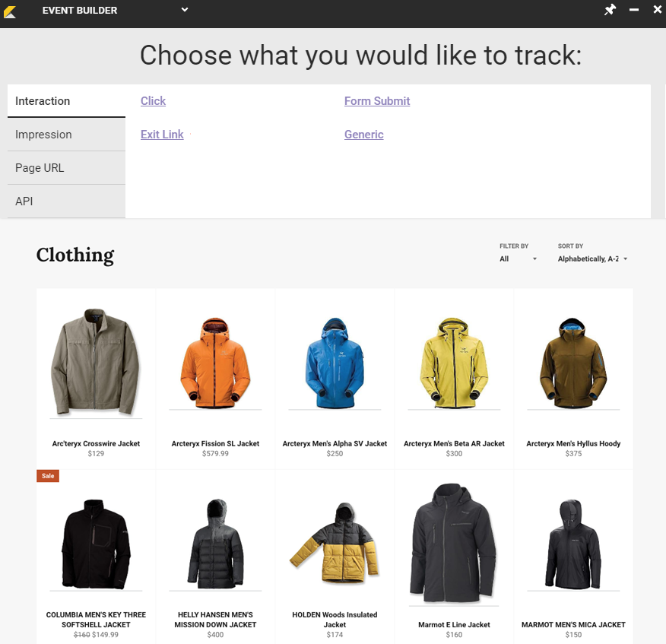Switch to the Impression tab
This screenshot has height=644, width=666.
66,135
